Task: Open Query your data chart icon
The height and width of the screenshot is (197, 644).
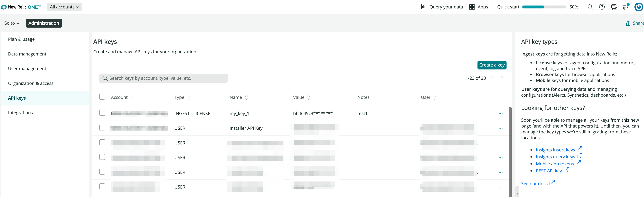Action: [x=423, y=7]
